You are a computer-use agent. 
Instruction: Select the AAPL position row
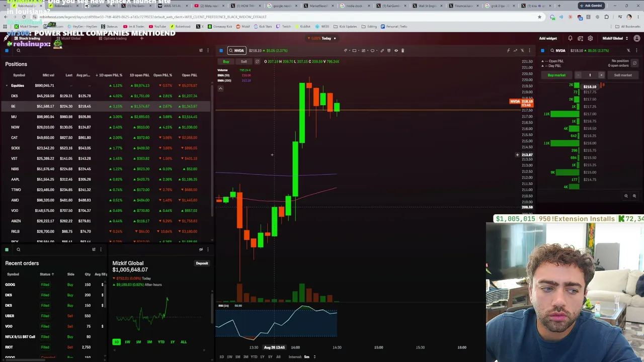pos(106,179)
